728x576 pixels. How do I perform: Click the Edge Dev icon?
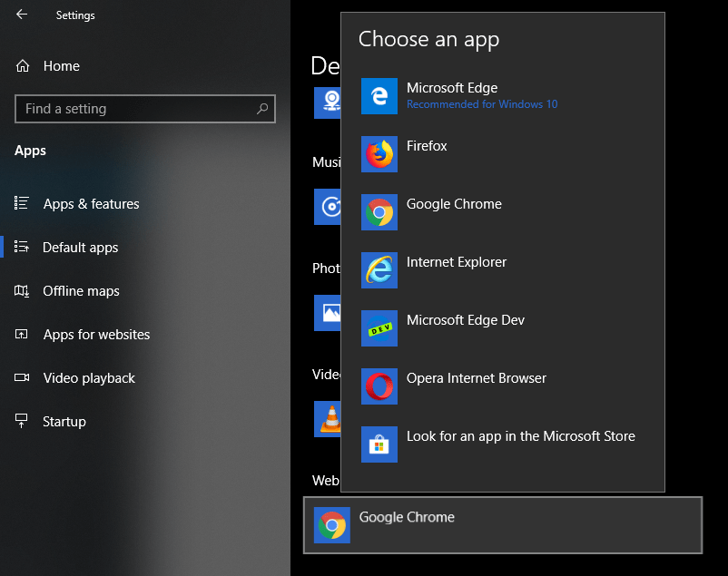[379, 328]
